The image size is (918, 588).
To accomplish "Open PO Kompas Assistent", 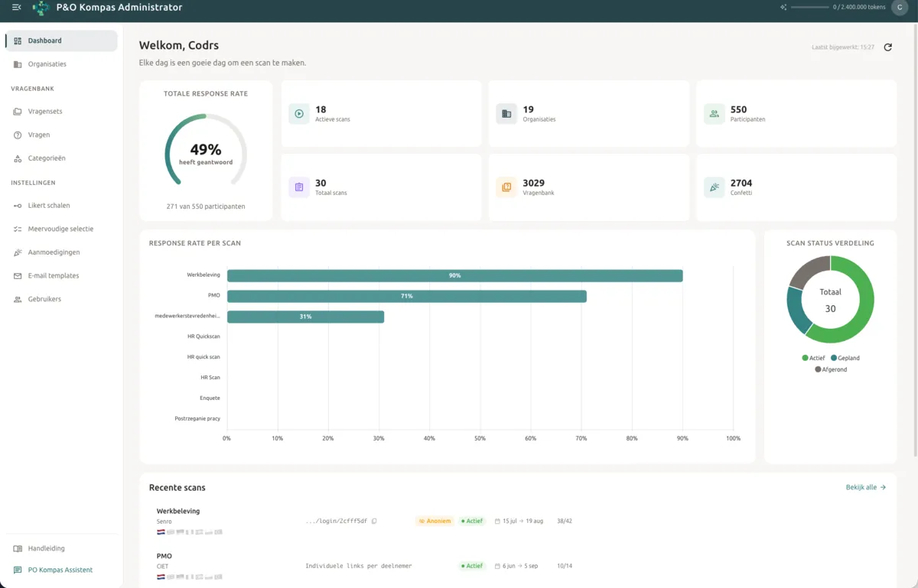I will tap(61, 570).
